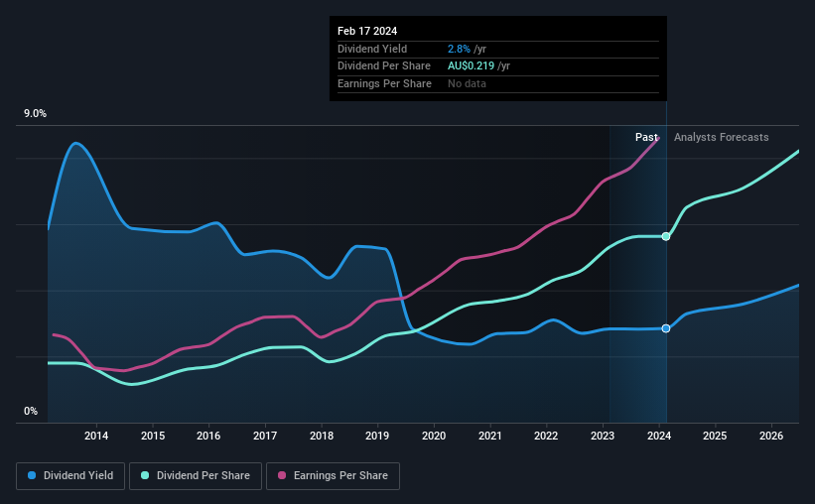Select the 2019 year label on the axis
Viewport: 815px width, 504px height.
377,436
